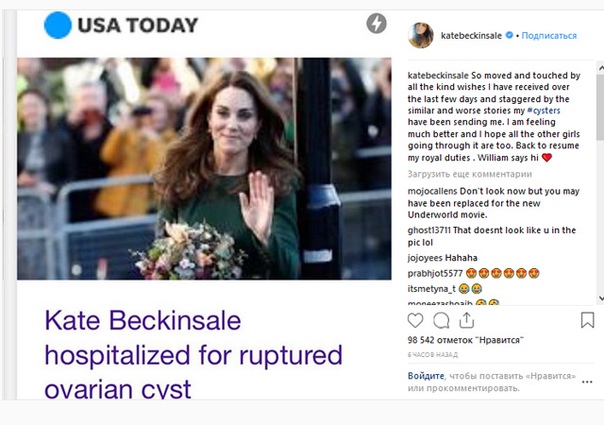The image size is (604, 425).
Task: Click the blue USA TODAY circle logo
Action: click(x=58, y=25)
